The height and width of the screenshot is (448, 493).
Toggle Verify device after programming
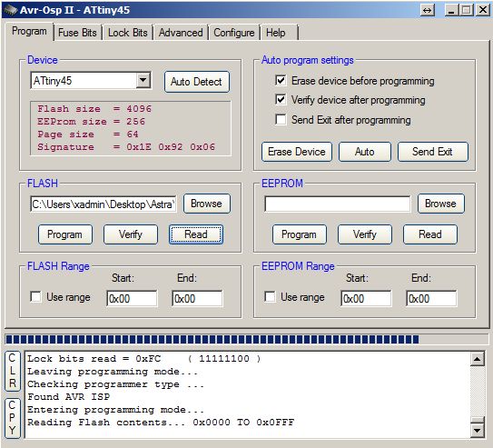[x=281, y=100]
